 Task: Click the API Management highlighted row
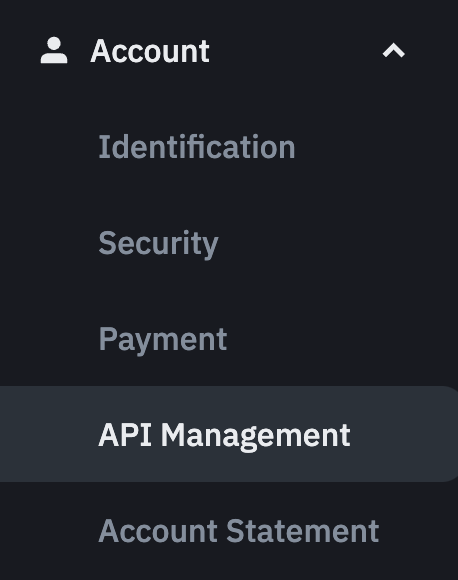(229, 434)
